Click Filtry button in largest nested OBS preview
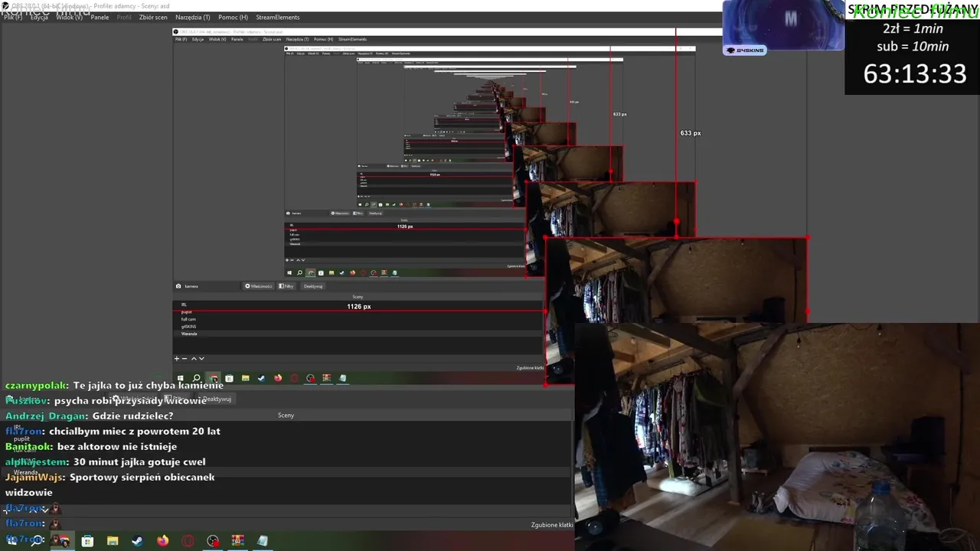 tap(286, 286)
